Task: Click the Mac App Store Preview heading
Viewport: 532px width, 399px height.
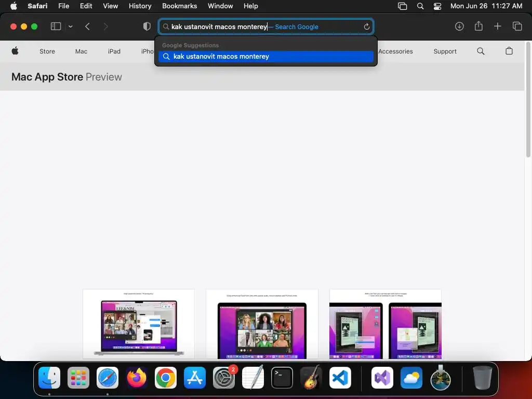Action: (66, 77)
